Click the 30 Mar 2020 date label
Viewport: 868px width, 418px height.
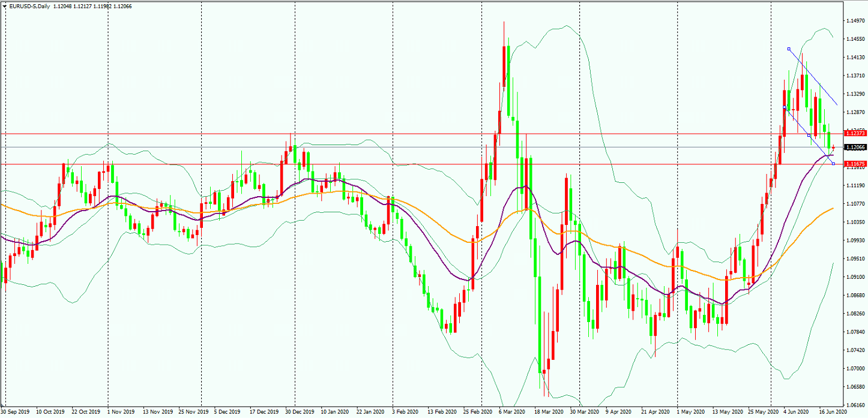click(x=584, y=413)
